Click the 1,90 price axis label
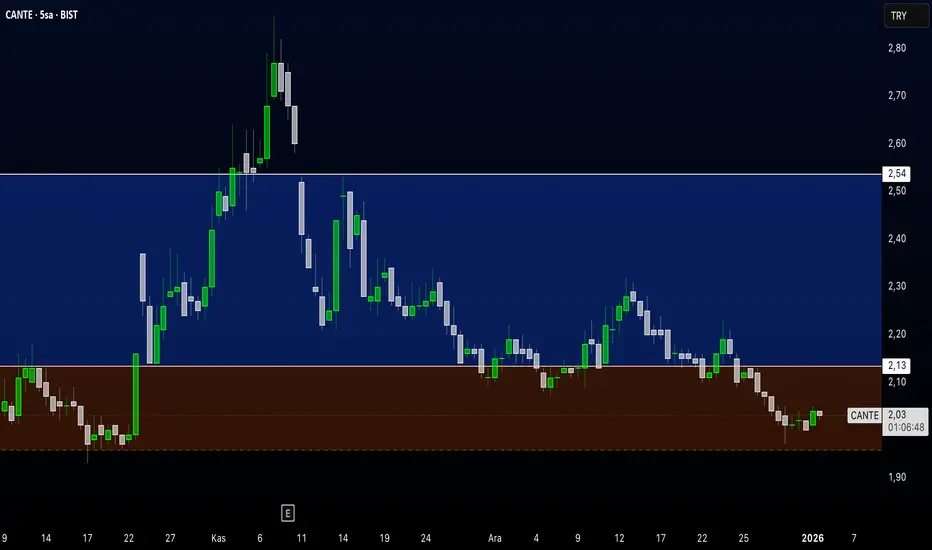This screenshot has width=932, height=550. tap(897, 477)
